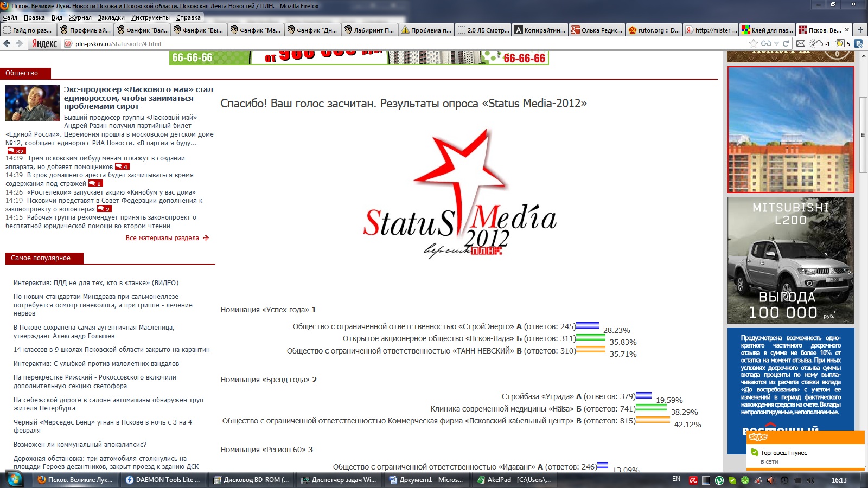Switch to DAEMON Tools Lite in taskbar
Viewport: 868px width, 488px height.
[x=163, y=480]
